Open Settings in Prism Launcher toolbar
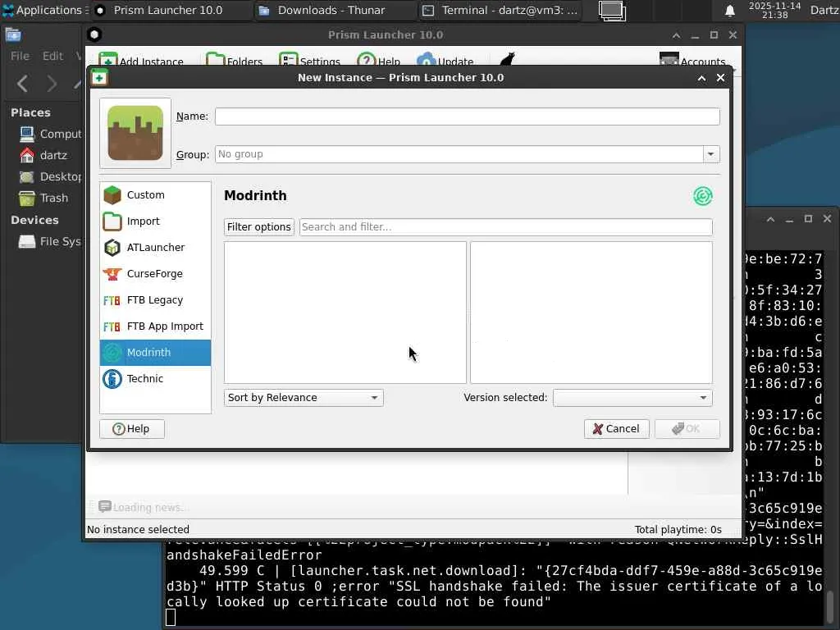This screenshot has height=630, width=840. pyautogui.click(x=309, y=61)
